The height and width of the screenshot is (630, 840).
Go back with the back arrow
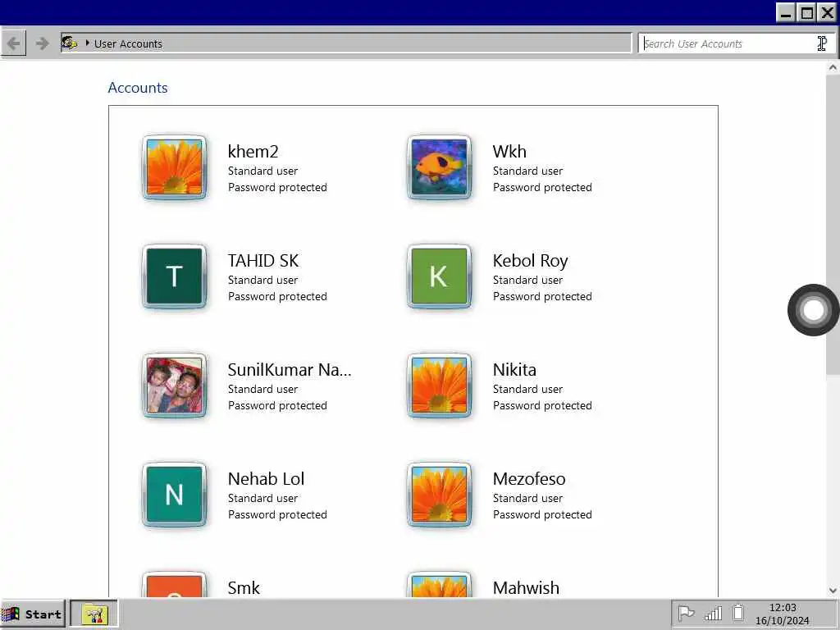(13, 43)
